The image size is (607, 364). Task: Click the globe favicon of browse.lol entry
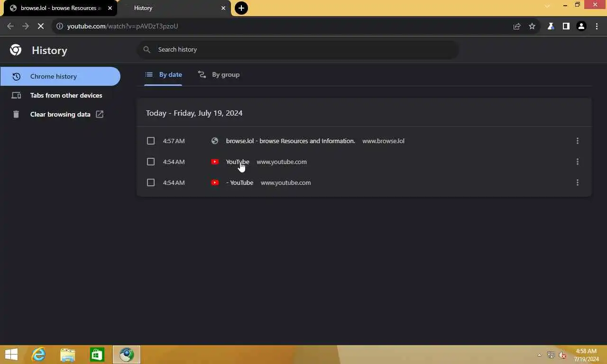coord(215,141)
